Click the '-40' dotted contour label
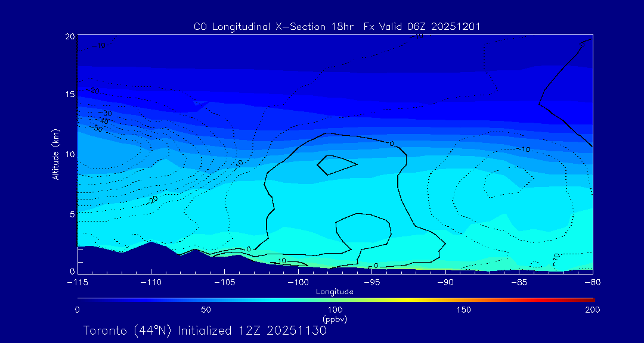The width and height of the screenshot is (644, 343). (x=101, y=121)
